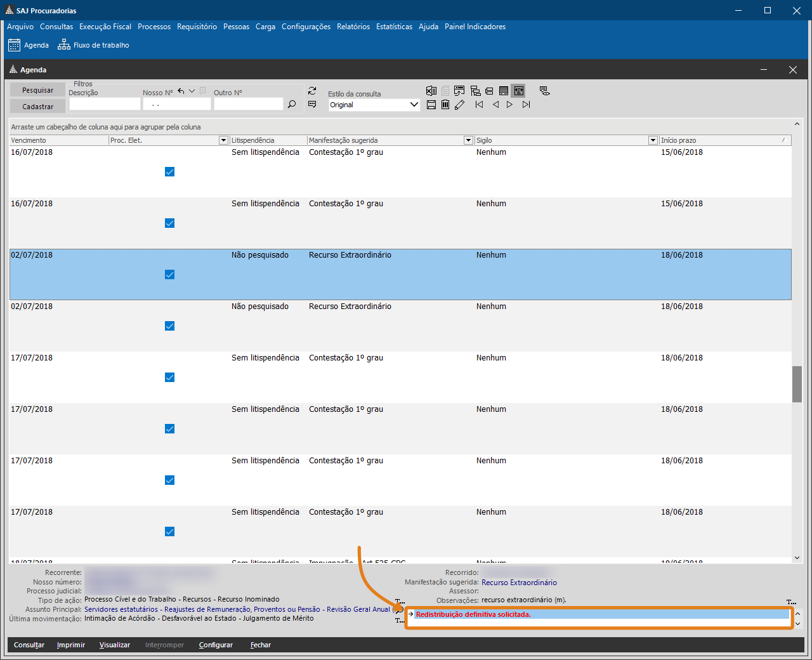The width and height of the screenshot is (812, 660).
Task: Click the grid scrollbar up arrow
Action: [x=797, y=124]
